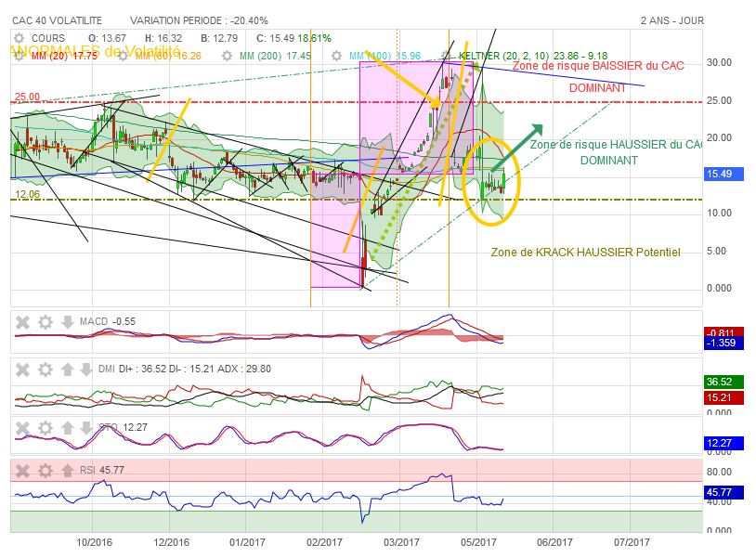Image resolution: width=756 pixels, height=558 pixels.
Task: Open STO indicator settings gear
Action: [x=46, y=428]
